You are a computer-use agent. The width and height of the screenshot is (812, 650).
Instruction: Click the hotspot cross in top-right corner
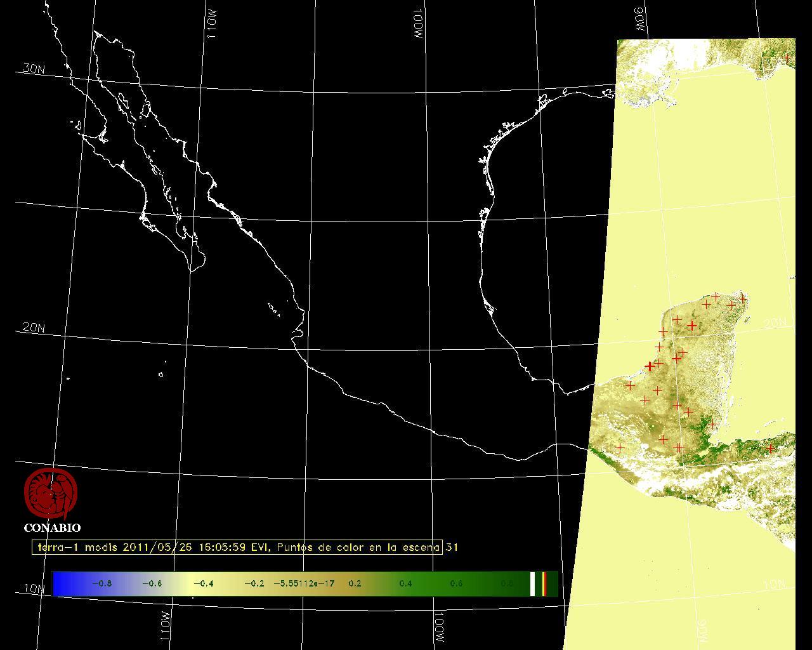point(787,58)
